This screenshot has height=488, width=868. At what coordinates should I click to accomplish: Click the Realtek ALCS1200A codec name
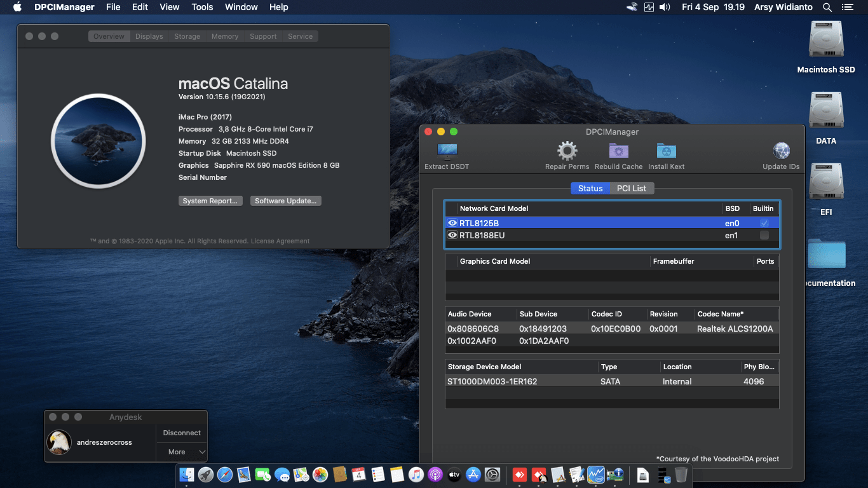pos(735,329)
